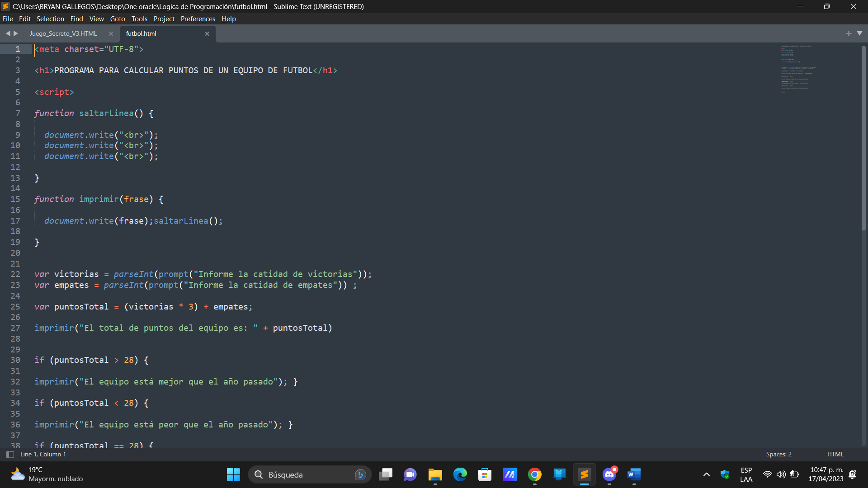Close the futbol.html tab
This screenshot has width=868, height=488.
(207, 34)
